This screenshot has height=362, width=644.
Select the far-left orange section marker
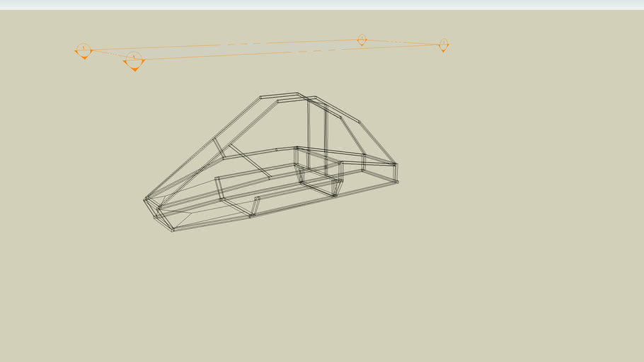pyautogui.click(x=84, y=51)
